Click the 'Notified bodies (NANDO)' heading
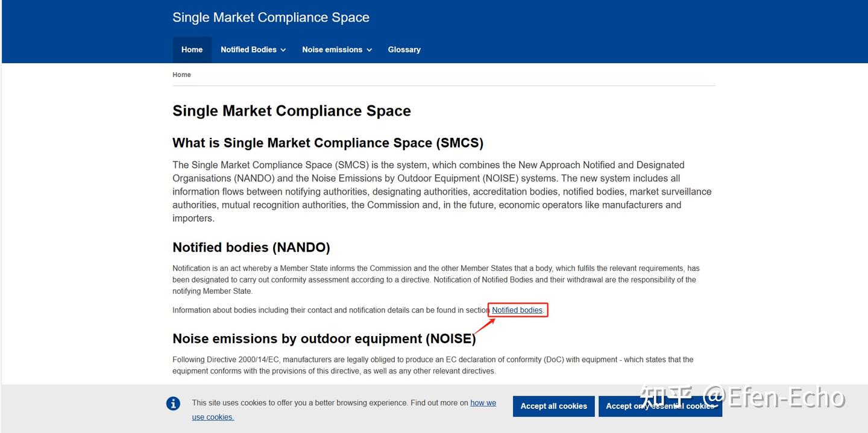Viewport: 868px width, 433px height. (251, 248)
